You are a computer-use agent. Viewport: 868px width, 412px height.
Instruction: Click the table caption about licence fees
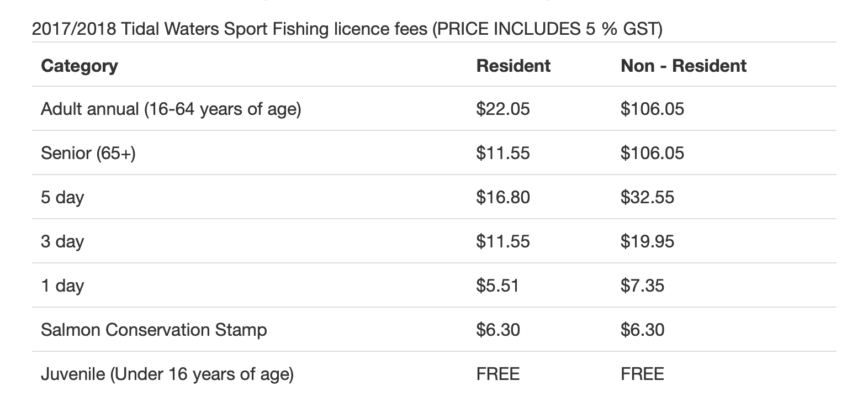347,29
